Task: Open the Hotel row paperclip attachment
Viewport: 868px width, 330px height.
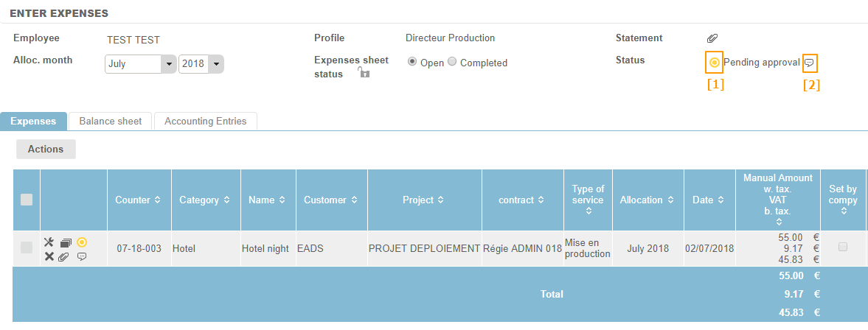Action: [x=64, y=256]
